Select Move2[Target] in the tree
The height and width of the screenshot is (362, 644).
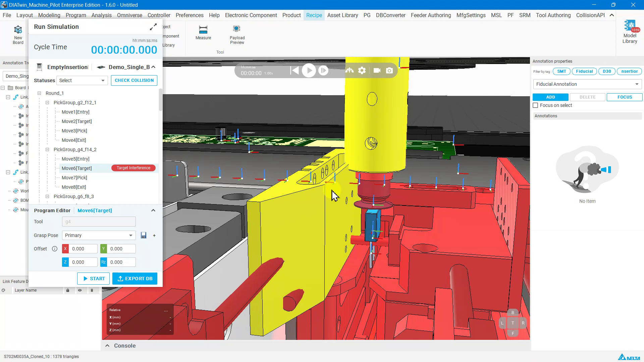click(76, 121)
